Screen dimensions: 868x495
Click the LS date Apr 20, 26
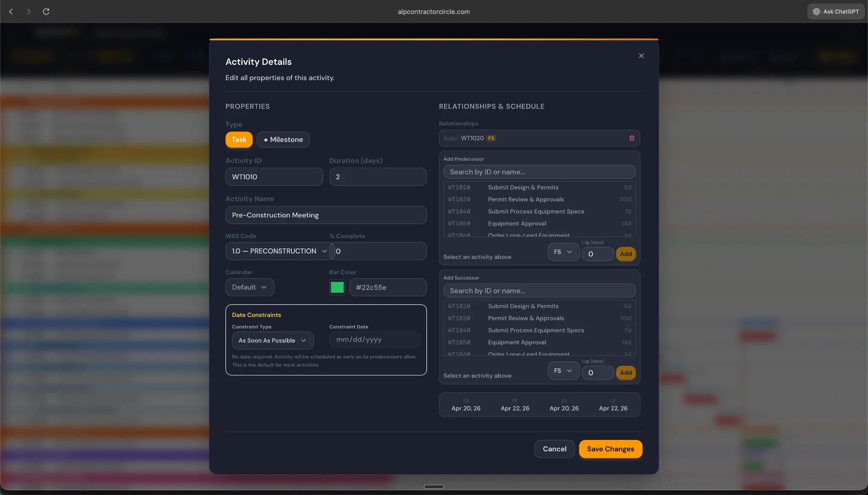coord(564,408)
